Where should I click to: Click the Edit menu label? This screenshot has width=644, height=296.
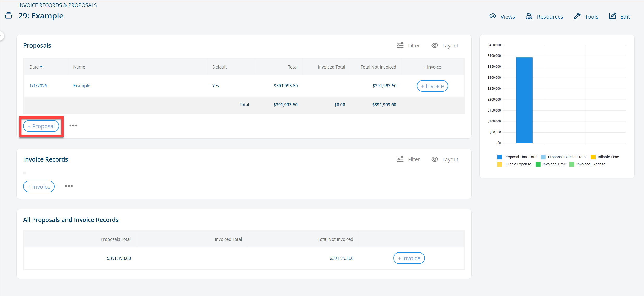click(x=625, y=17)
